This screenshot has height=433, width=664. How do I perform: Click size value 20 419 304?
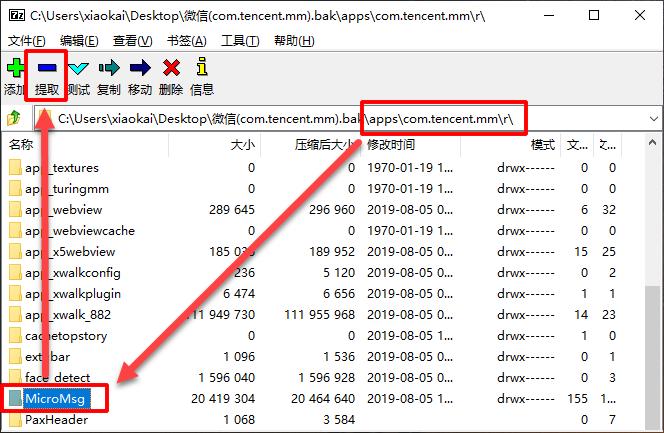223,398
